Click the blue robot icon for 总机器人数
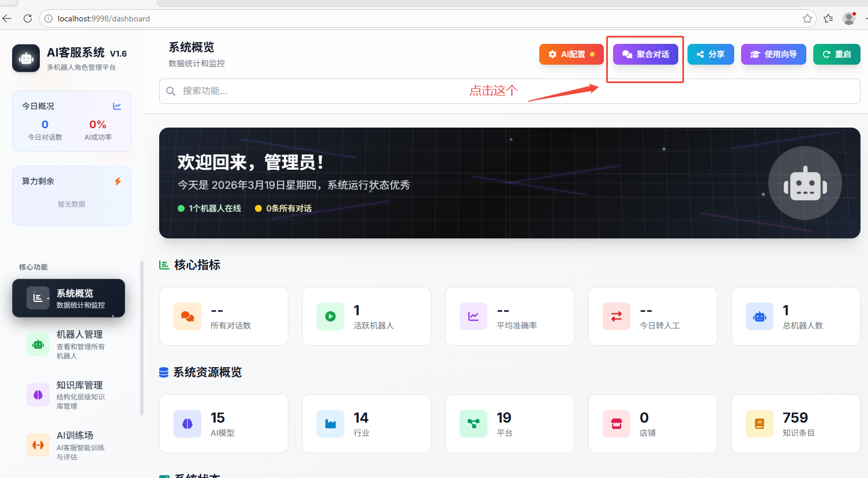This screenshot has height=478, width=868. pos(760,316)
